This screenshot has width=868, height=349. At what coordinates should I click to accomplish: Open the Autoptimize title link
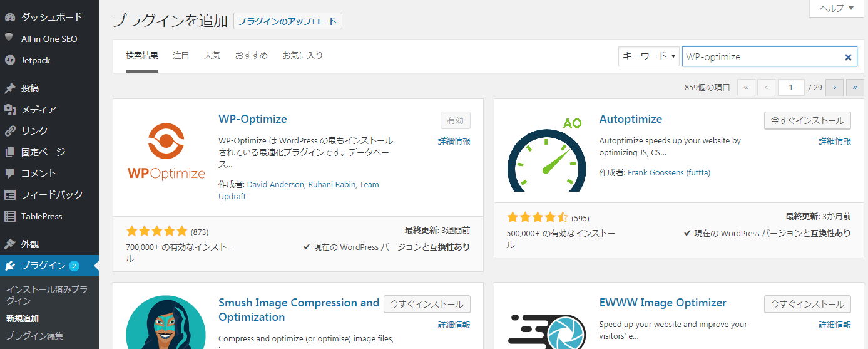[x=631, y=119]
